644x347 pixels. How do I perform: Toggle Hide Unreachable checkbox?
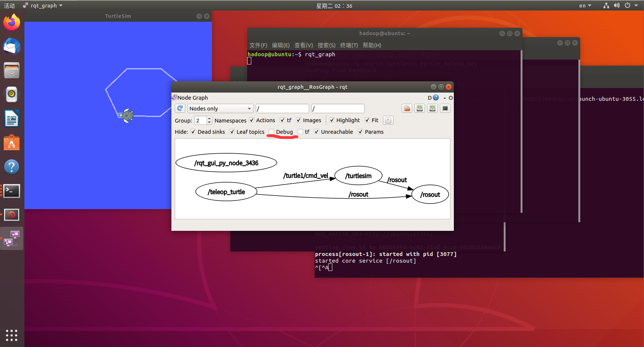(317, 132)
